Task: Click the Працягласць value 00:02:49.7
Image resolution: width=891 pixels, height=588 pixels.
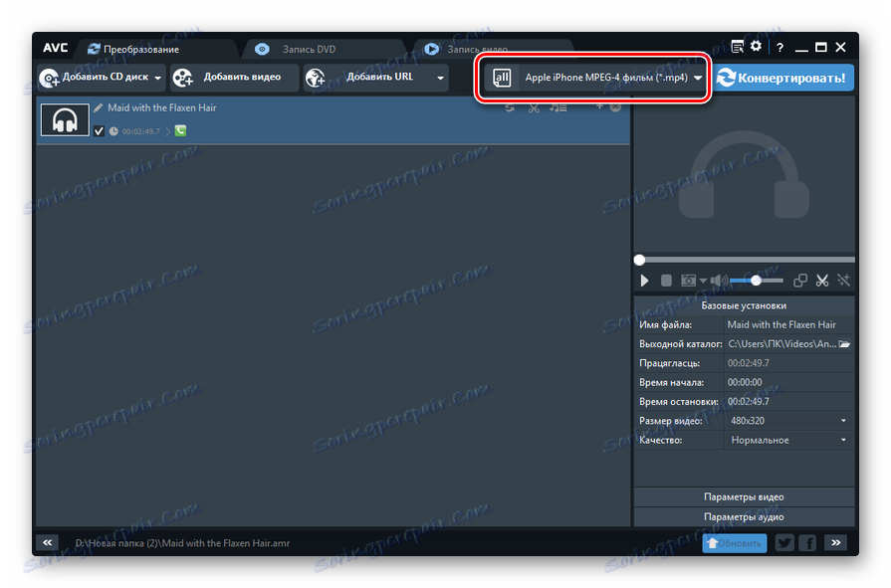Action: pyautogui.click(x=749, y=363)
